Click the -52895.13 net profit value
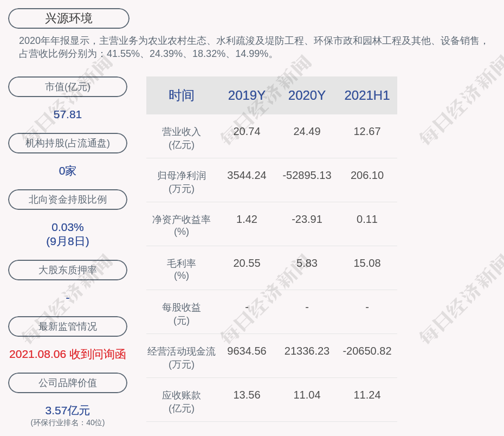 (307, 175)
